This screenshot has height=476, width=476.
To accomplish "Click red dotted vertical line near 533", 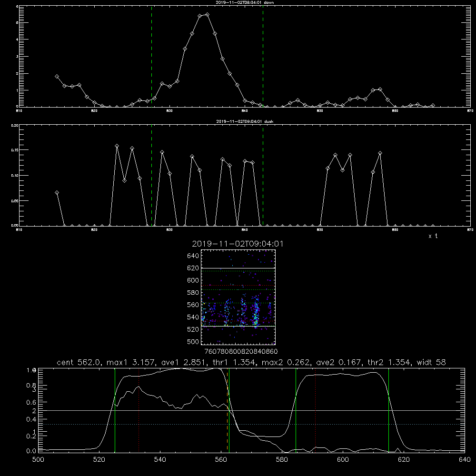I will pos(139,410).
